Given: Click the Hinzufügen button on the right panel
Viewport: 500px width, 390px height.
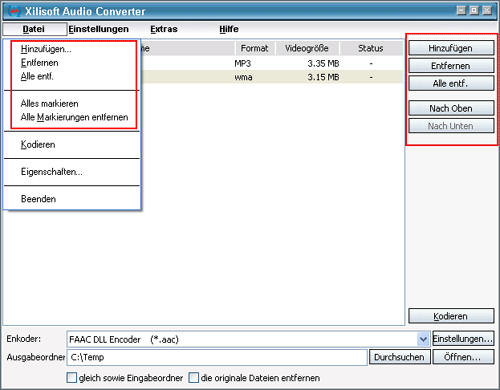Looking at the screenshot, I should point(451,48).
